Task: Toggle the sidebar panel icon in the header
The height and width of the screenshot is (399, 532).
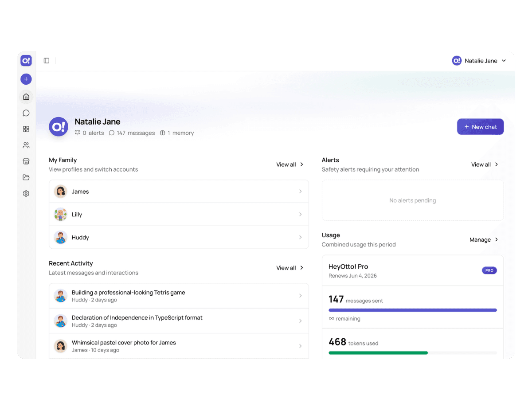Action: pos(47,61)
